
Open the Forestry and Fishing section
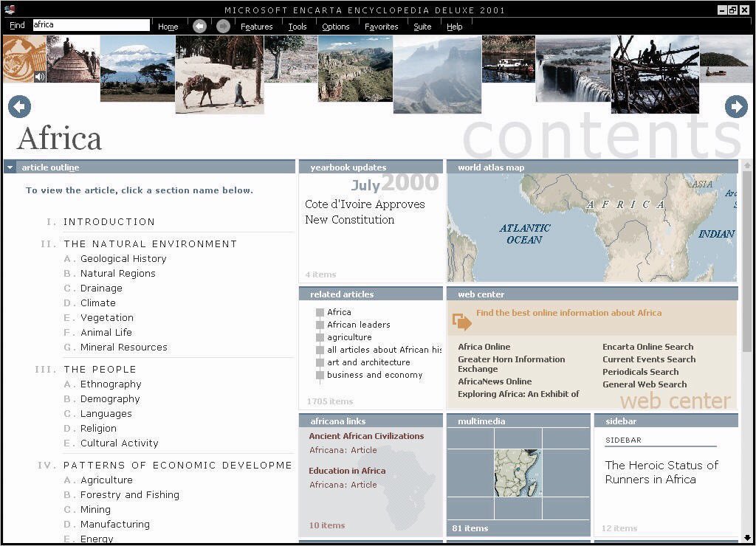click(130, 495)
